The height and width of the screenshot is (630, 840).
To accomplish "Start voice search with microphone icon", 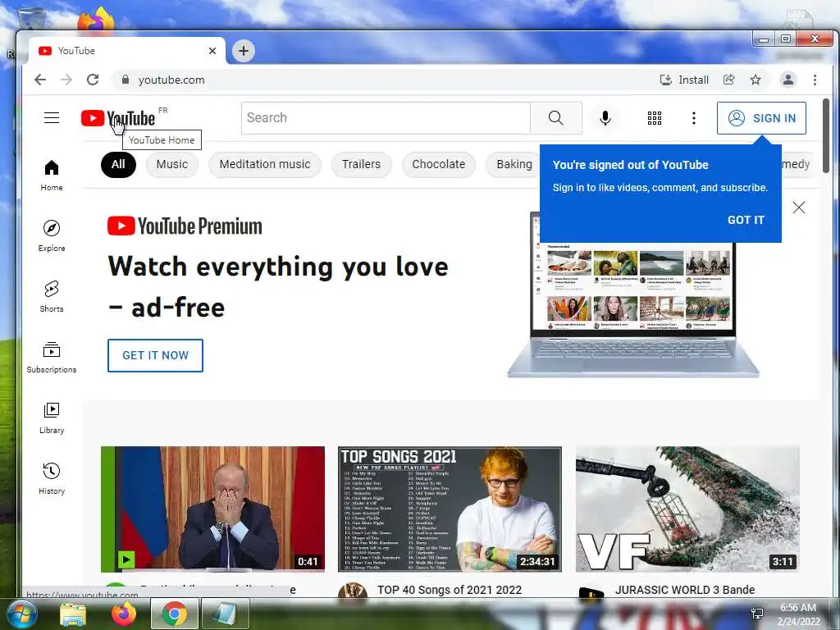I will 605,118.
